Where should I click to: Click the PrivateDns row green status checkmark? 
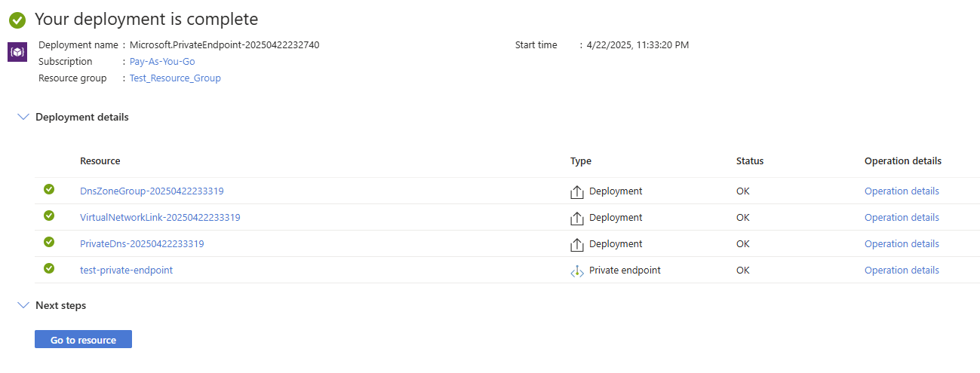point(49,242)
